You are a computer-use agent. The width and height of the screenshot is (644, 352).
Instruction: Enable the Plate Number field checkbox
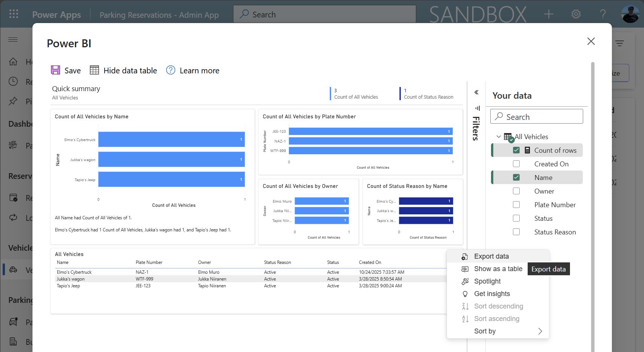coord(516,205)
